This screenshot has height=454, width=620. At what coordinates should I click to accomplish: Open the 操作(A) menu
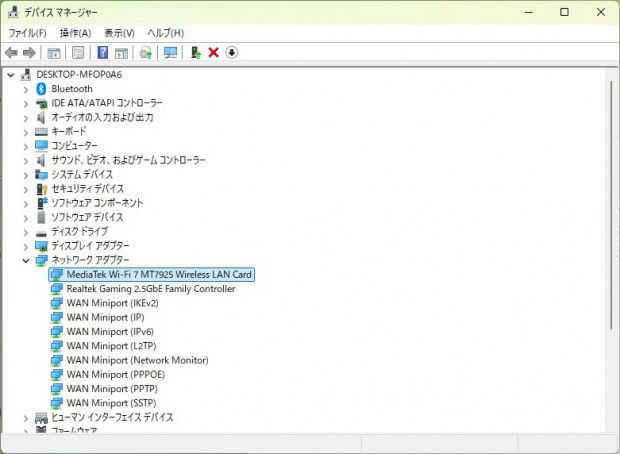[75, 33]
